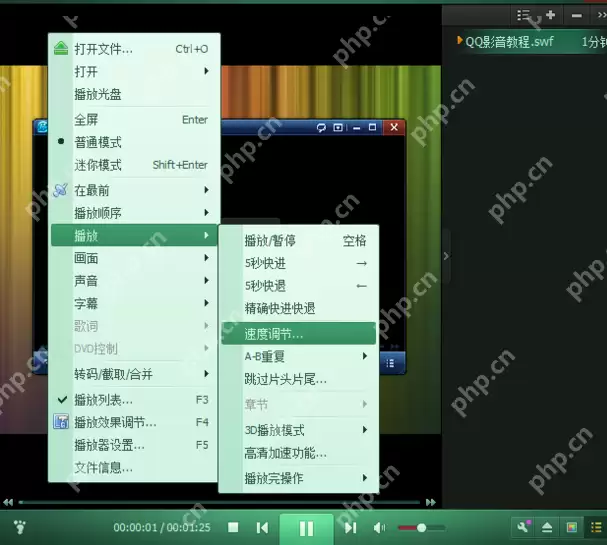Select 播放光盘 menu entry
This screenshot has width=607, height=545.
[98, 94]
